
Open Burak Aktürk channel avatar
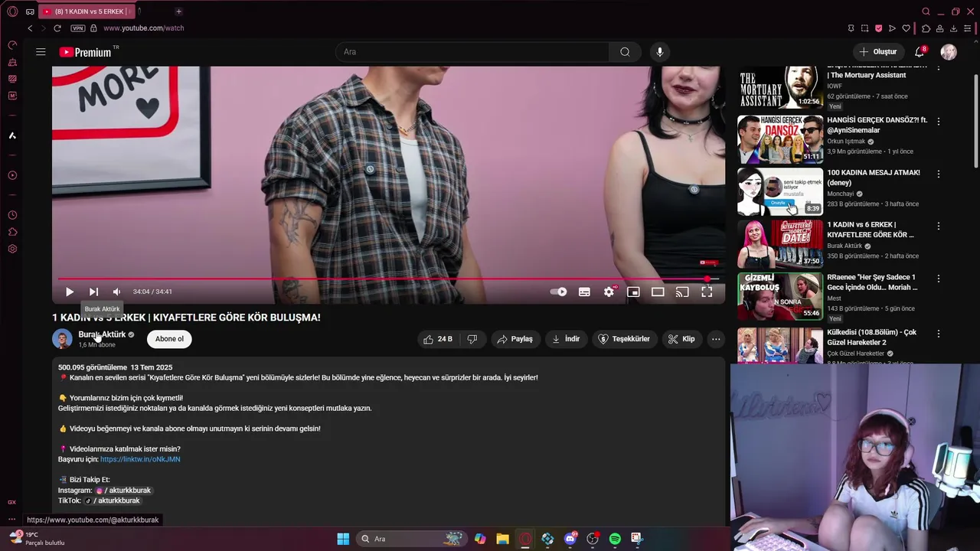[x=62, y=339]
